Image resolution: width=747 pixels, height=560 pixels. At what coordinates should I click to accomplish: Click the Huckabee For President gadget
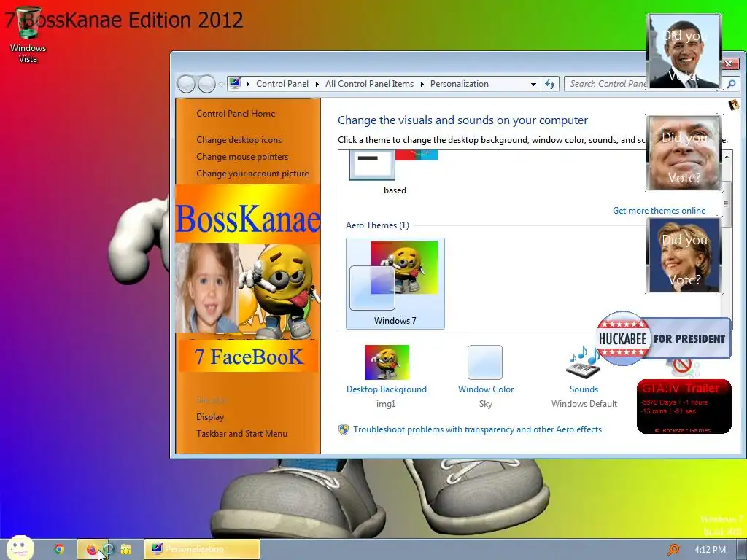tap(664, 338)
